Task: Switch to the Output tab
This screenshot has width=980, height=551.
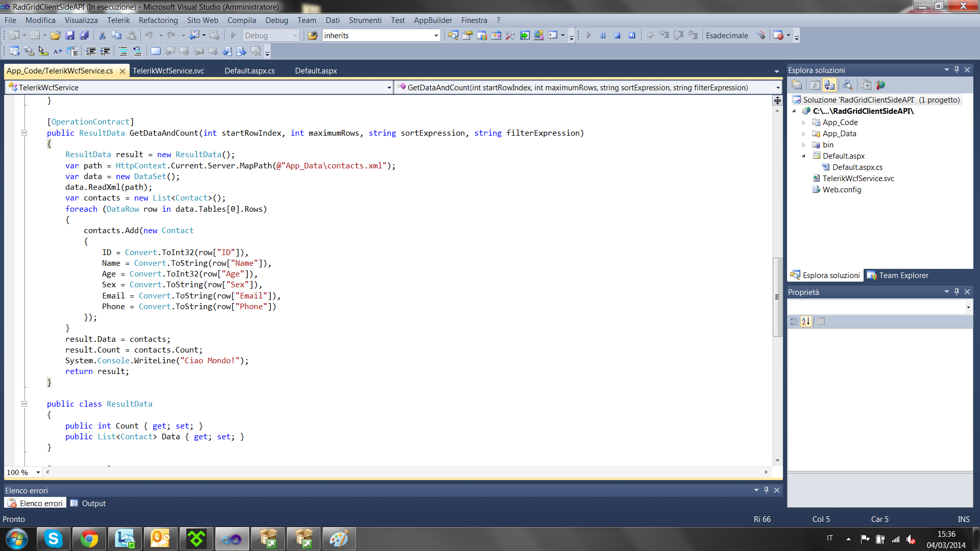Action: click(x=88, y=504)
